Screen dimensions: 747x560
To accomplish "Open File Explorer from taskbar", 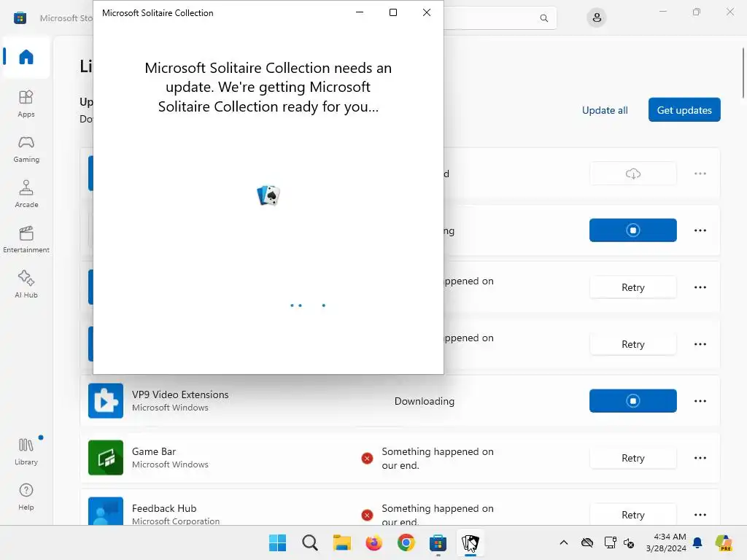I will click(341, 542).
